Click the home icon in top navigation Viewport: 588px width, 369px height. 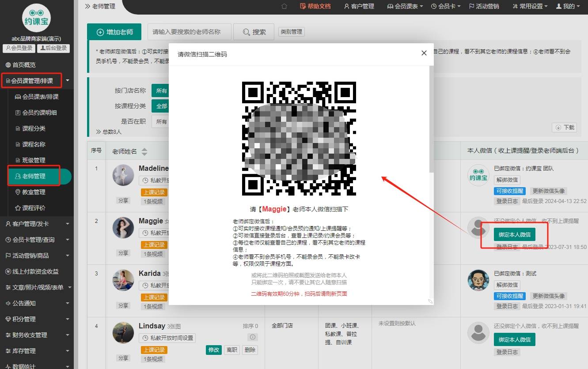coord(284,6)
